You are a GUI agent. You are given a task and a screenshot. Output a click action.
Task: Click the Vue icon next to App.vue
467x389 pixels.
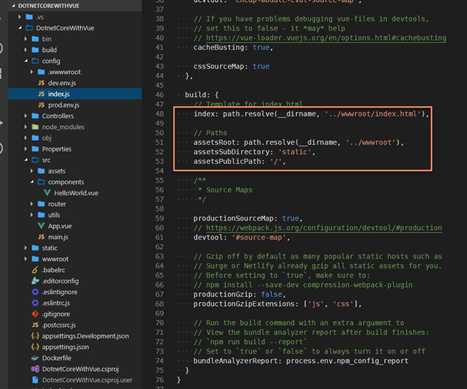[x=41, y=226]
